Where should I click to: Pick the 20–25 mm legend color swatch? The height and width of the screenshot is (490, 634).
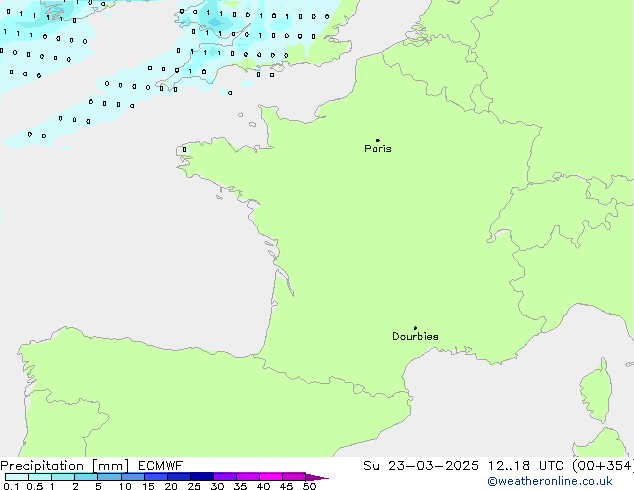[179, 477]
